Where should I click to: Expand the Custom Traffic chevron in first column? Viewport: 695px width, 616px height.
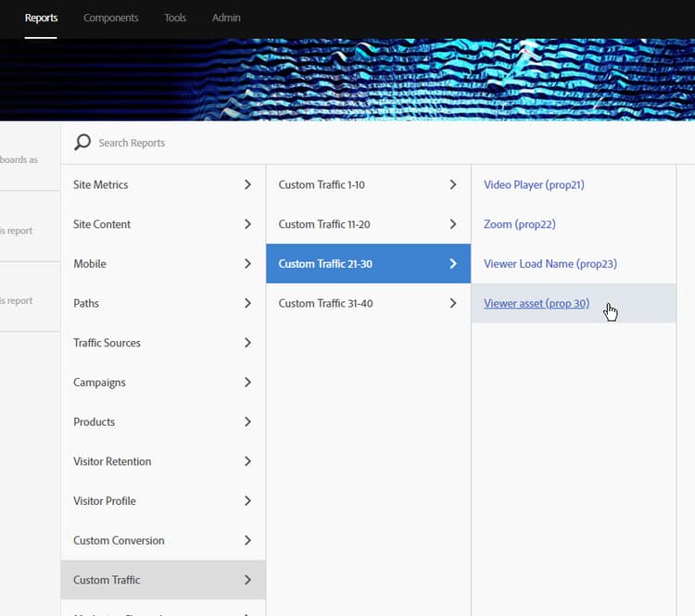click(x=247, y=580)
